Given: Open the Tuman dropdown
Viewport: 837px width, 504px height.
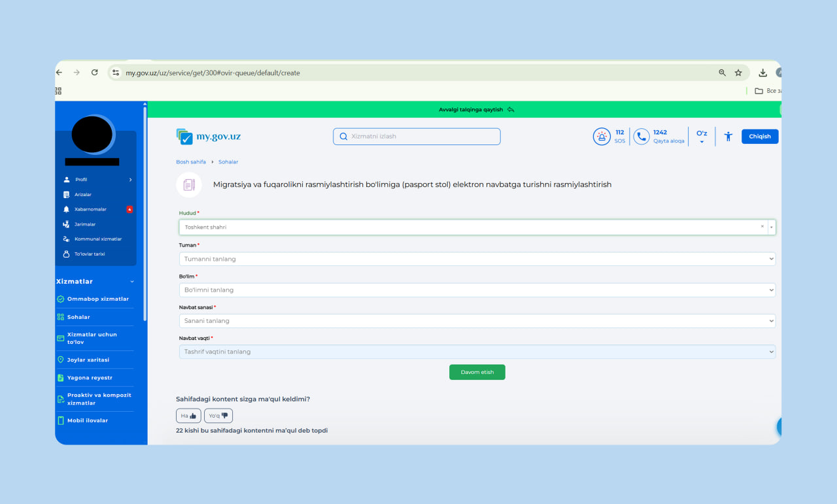Looking at the screenshot, I should point(477,259).
